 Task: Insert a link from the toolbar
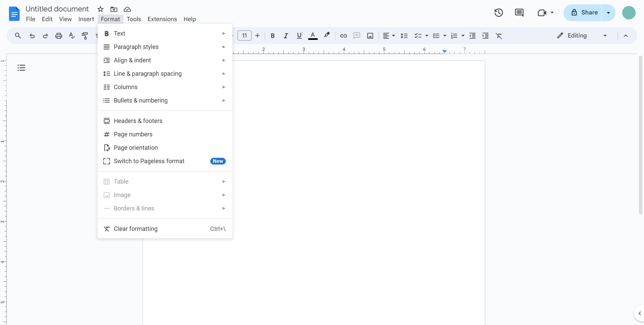point(343,36)
